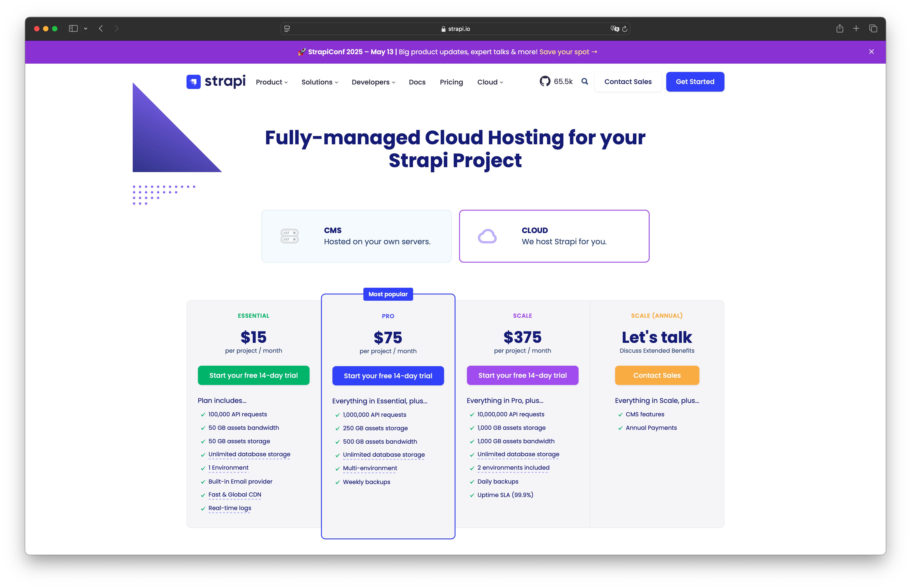Click the Built-in Email provider item
The image size is (911, 588).
tap(240, 482)
